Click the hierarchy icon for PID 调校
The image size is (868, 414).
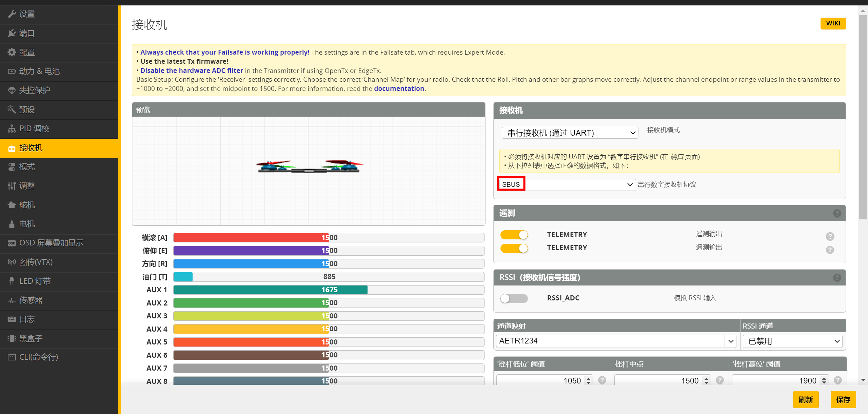(x=12, y=129)
